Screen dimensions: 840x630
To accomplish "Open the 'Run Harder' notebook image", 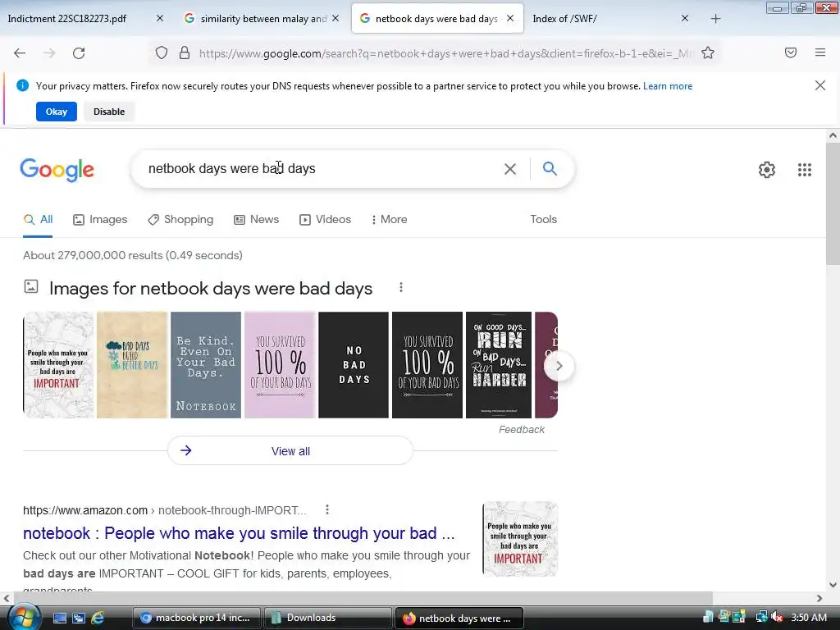I will click(499, 365).
